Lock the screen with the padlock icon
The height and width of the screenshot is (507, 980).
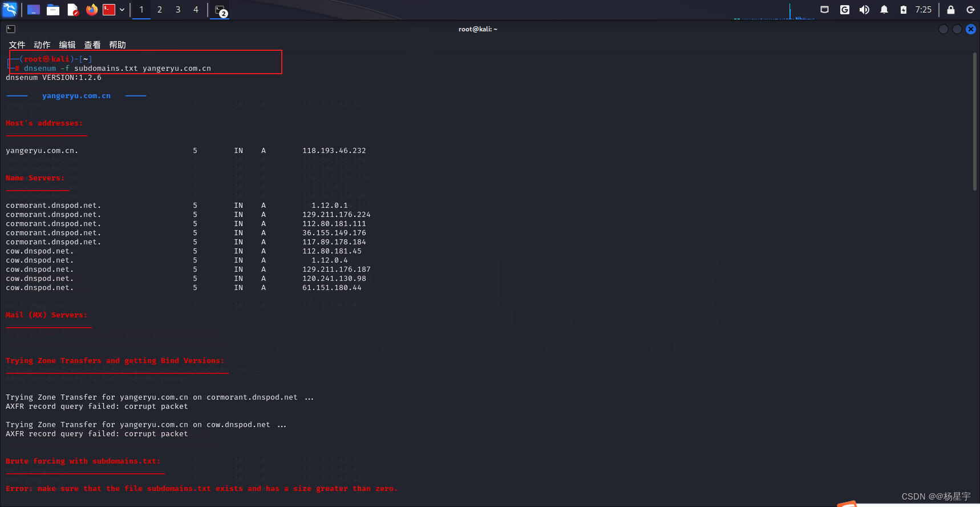pos(951,10)
